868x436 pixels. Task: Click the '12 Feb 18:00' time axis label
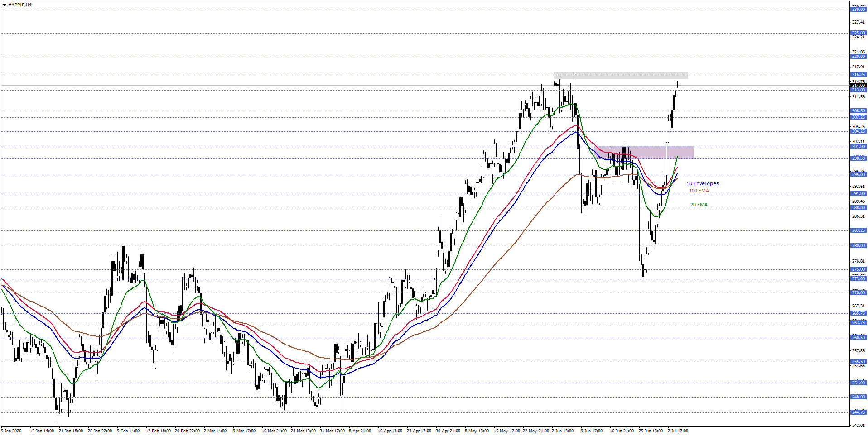(x=158, y=431)
